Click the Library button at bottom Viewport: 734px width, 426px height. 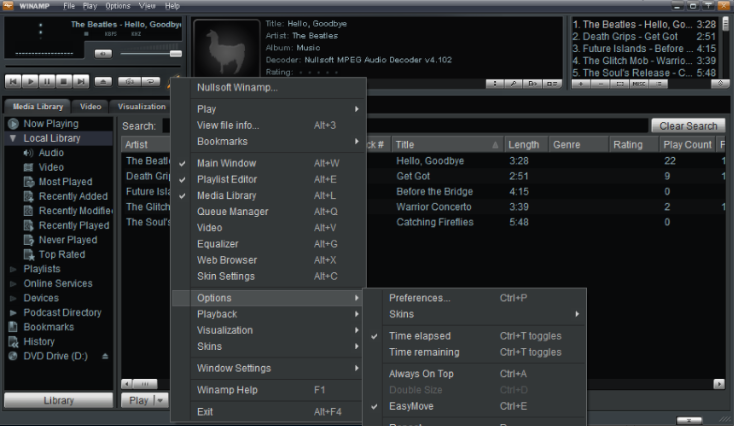pos(59,400)
